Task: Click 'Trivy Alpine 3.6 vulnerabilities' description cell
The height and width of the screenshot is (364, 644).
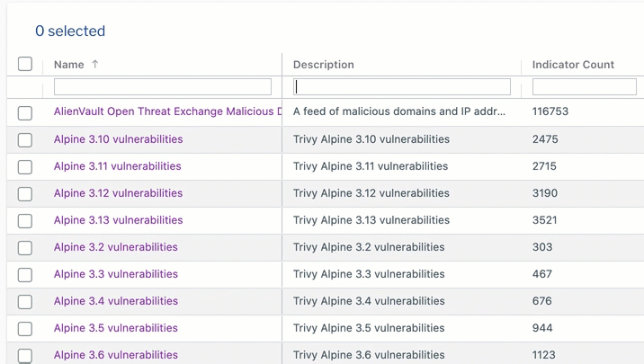Action: [369, 355]
